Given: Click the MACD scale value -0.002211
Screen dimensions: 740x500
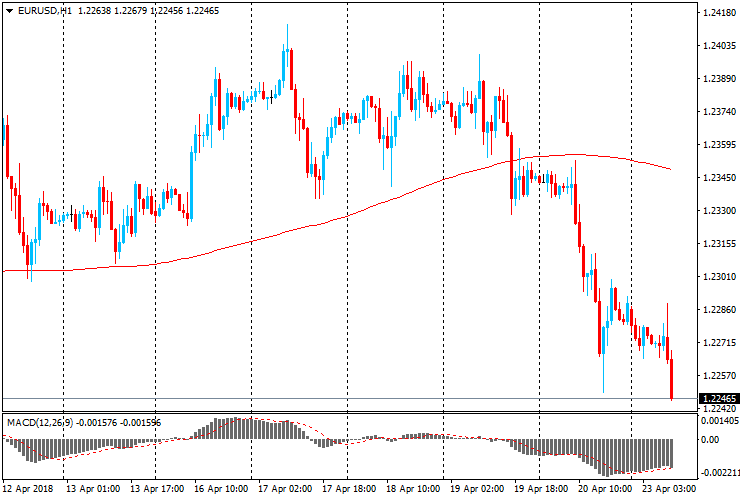Looking at the screenshot, I should (720, 473).
